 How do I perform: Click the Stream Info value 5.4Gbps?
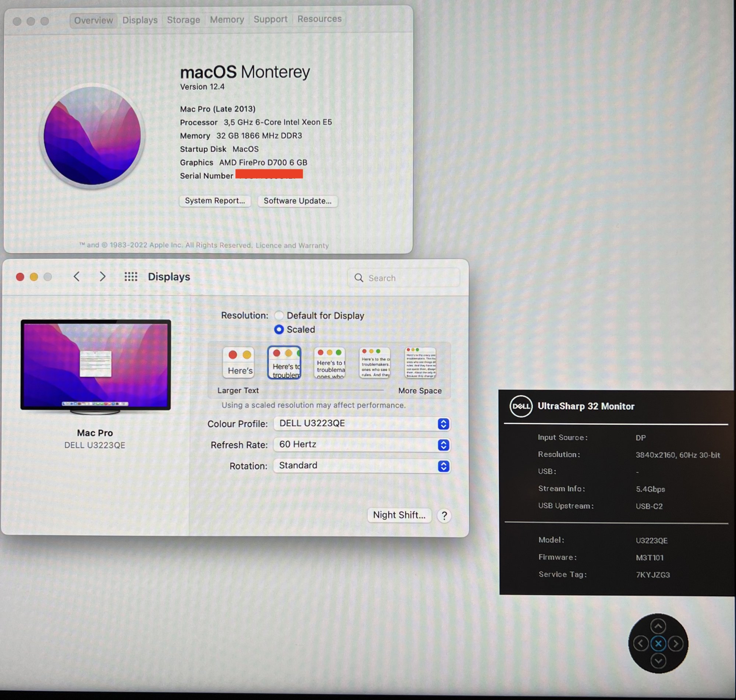click(650, 489)
